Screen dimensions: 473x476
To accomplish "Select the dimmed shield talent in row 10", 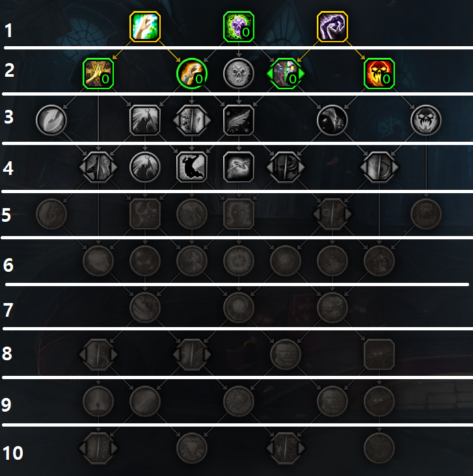I will point(192,448).
